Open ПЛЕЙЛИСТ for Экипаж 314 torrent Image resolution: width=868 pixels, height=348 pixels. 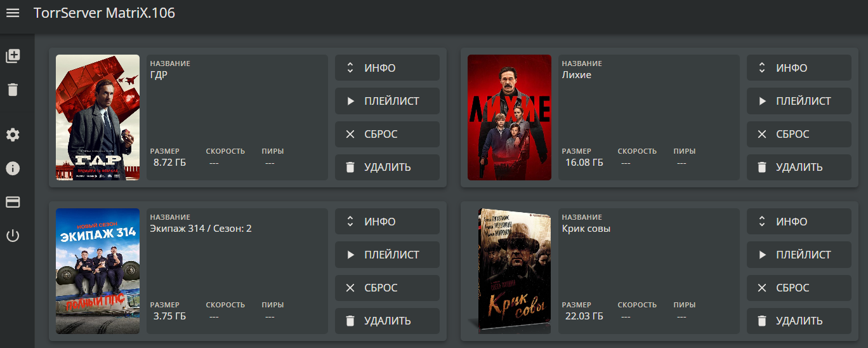tap(387, 255)
